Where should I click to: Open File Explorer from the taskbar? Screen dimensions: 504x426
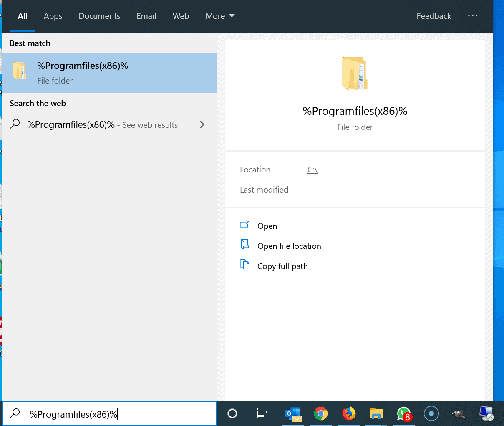[376, 414]
